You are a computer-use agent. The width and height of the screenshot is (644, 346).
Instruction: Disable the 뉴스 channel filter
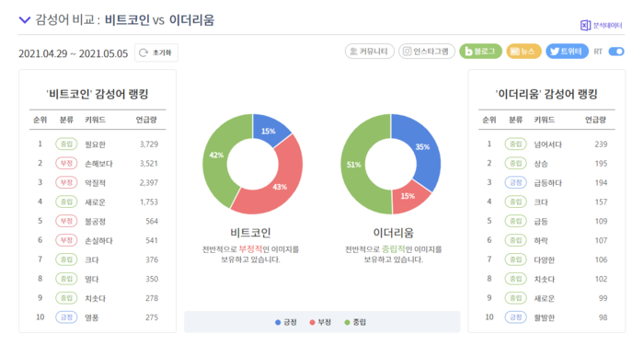pyautogui.click(x=523, y=52)
